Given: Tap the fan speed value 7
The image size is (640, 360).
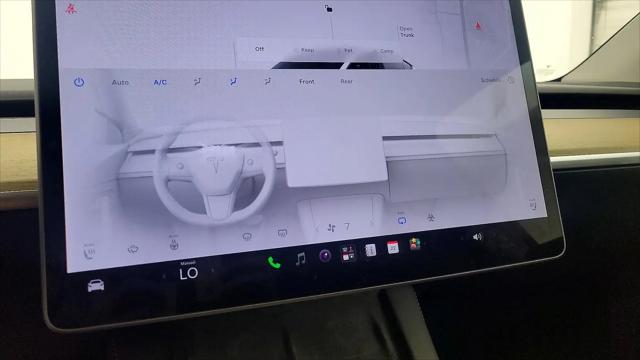Looking at the screenshot, I should pos(347,226).
